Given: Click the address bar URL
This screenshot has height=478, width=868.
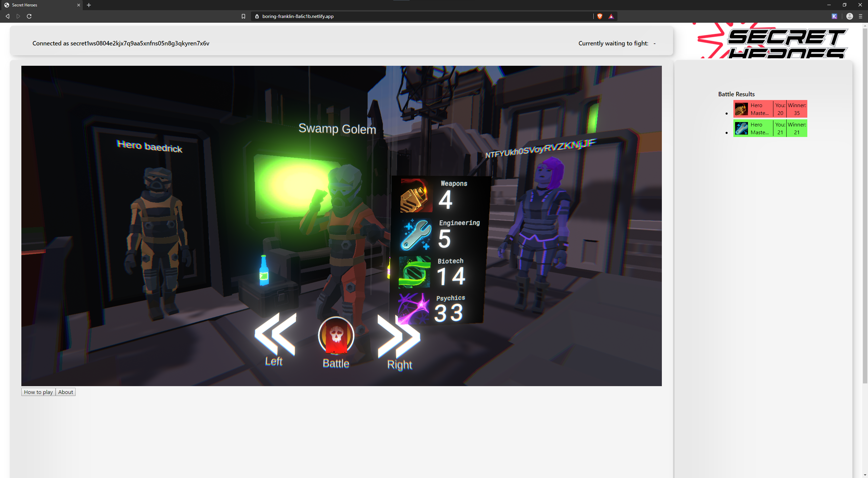Looking at the screenshot, I should point(298,16).
